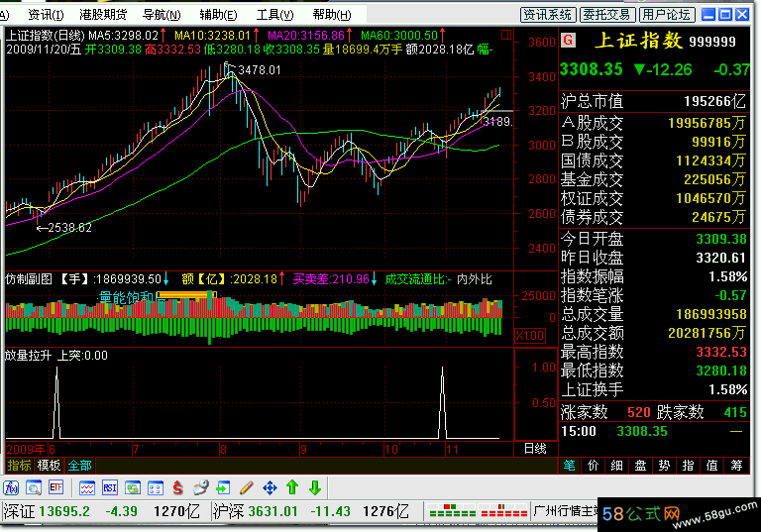Click the 放量拉升 indicator title
This screenshot has height=532, width=761.
tap(28, 356)
